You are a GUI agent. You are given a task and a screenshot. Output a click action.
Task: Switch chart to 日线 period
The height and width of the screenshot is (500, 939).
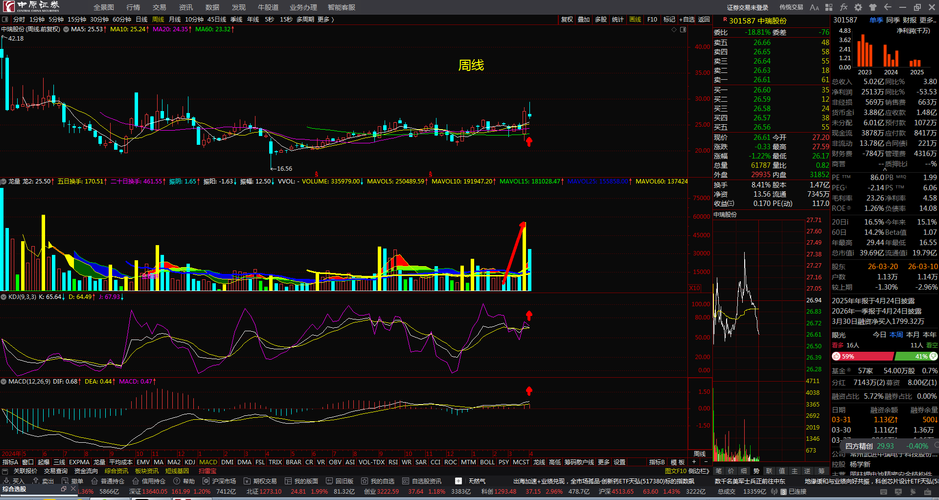click(142, 19)
